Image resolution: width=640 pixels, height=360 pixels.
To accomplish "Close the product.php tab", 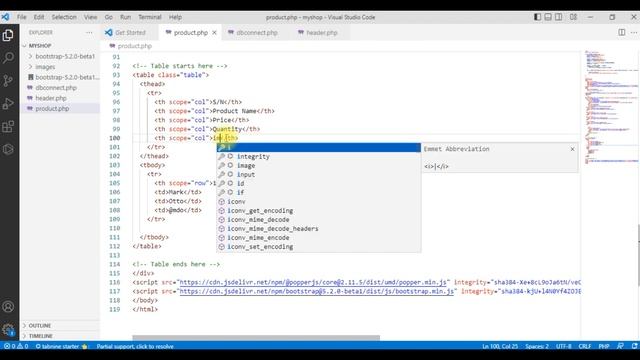I will (214, 33).
